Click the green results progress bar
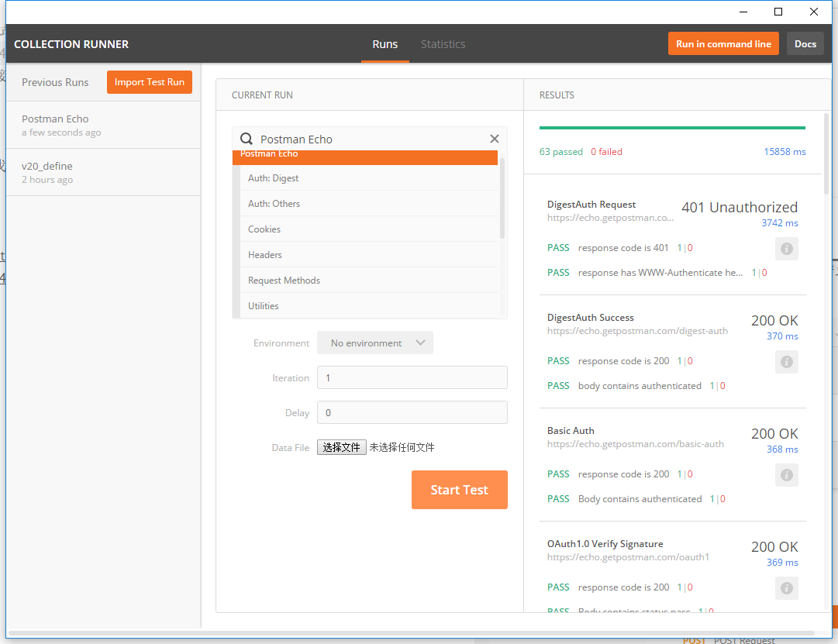The width and height of the screenshot is (838, 644). tap(671, 128)
